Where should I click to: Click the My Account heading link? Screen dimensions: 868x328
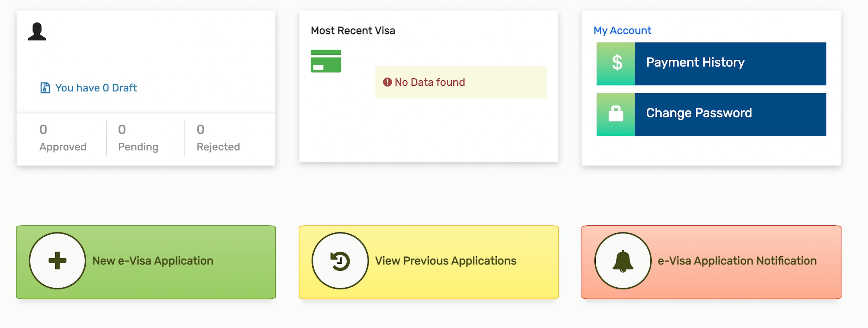pyautogui.click(x=622, y=31)
